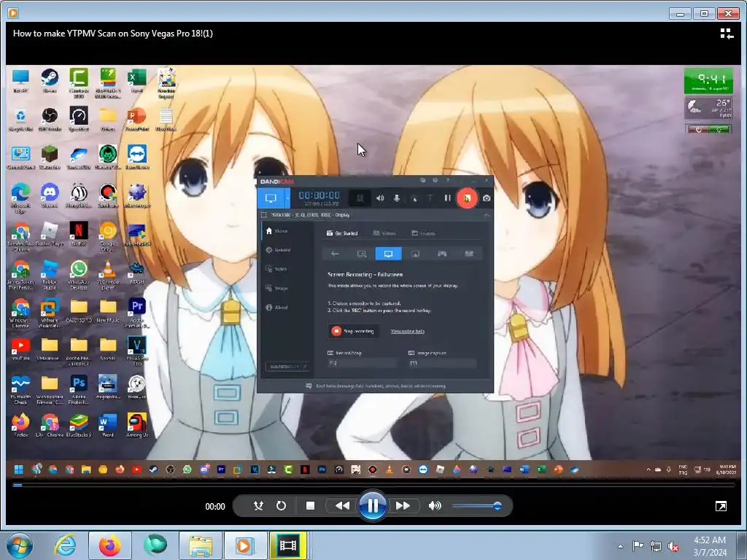Click the Record/Stop hotkey field
Image resolution: width=747 pixels, height=560 pixels.
[362, 363]
